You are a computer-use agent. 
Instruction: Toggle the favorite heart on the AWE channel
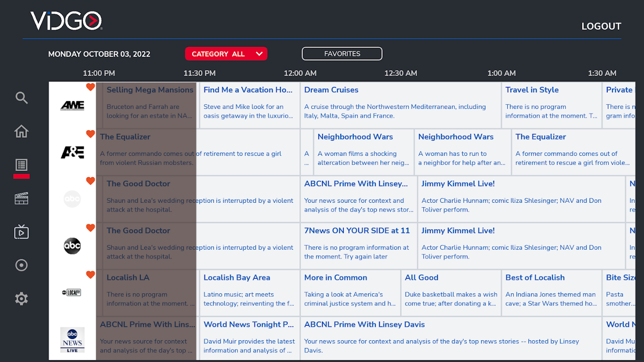pos(91,87)
